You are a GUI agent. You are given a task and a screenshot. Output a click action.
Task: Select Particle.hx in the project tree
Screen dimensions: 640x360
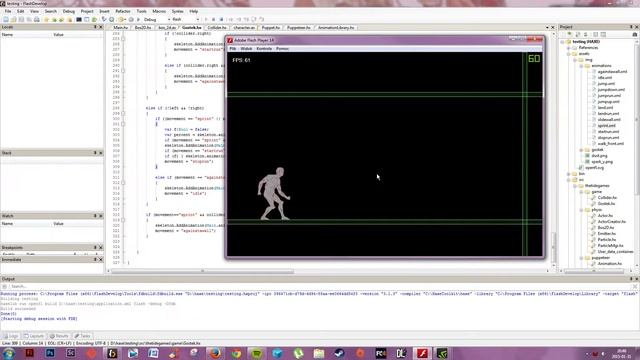(607, 240)
